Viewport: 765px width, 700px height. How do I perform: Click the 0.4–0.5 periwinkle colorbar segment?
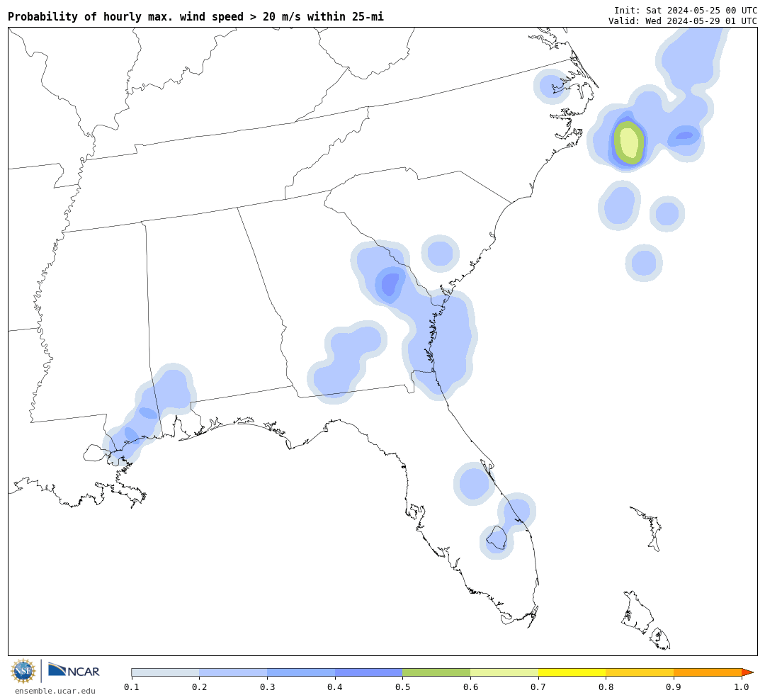369,672
